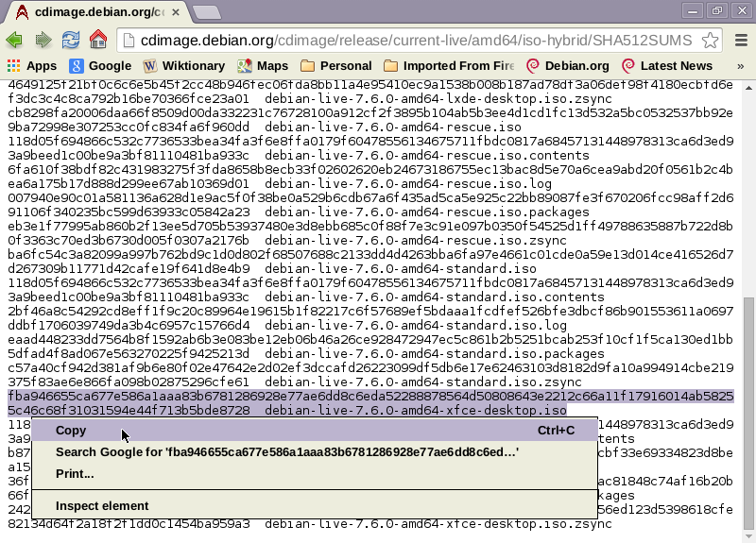Screen dimensions: 756x543
Task: Choose Print from the context menu
Action: pos(75,473)
